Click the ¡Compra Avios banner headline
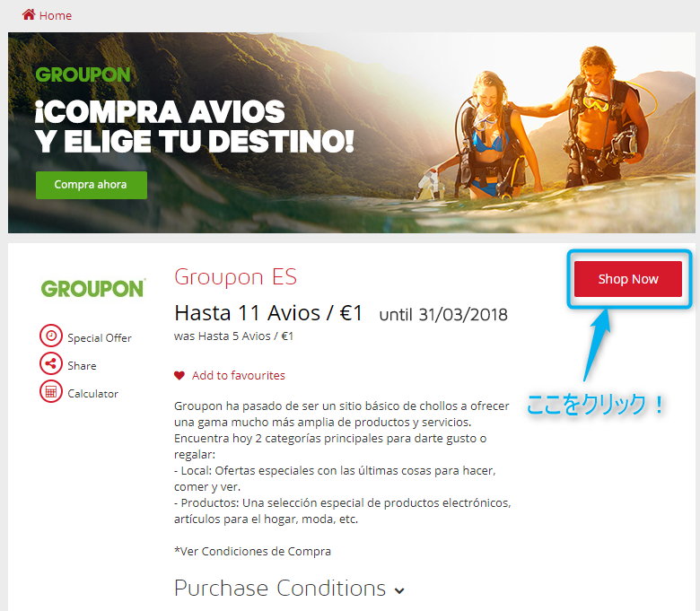This screenshot has height=611, width=700. (195, 127)
